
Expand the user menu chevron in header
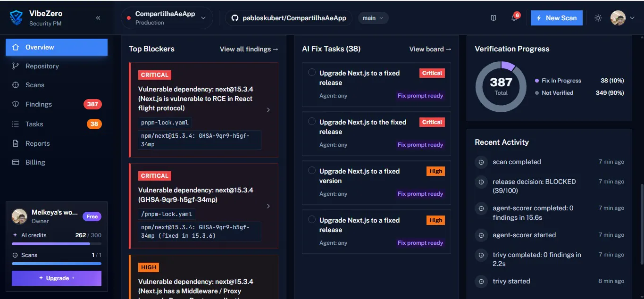pos(632,18)
